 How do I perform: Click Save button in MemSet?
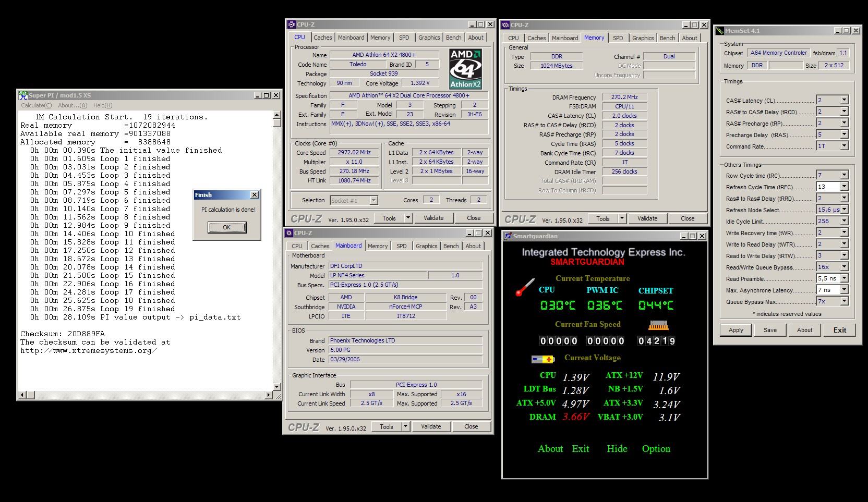coord(770,330)
